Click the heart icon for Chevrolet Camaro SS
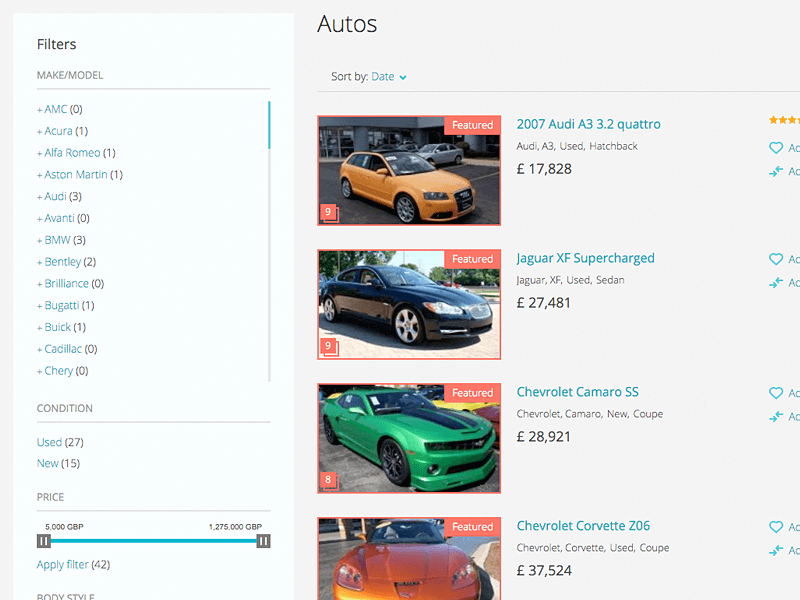Image resolution: width=800 pixels, height=600 pixels. 776,393
